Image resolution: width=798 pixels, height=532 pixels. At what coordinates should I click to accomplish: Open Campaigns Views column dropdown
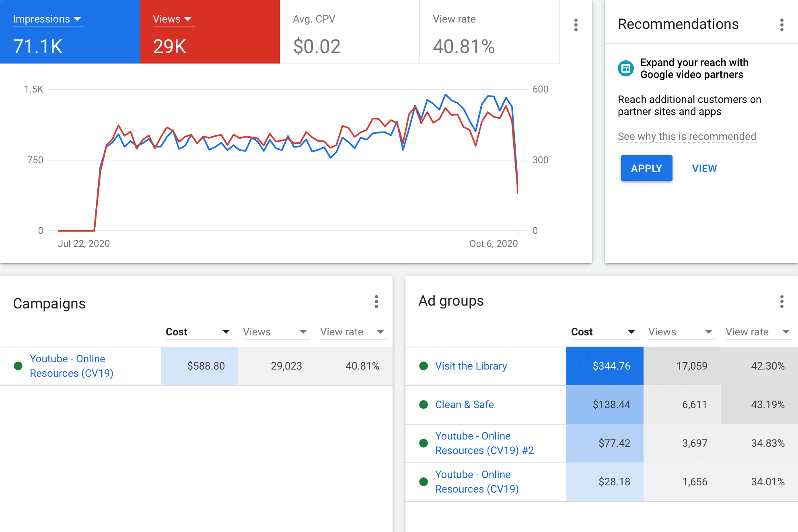point(276,332)
